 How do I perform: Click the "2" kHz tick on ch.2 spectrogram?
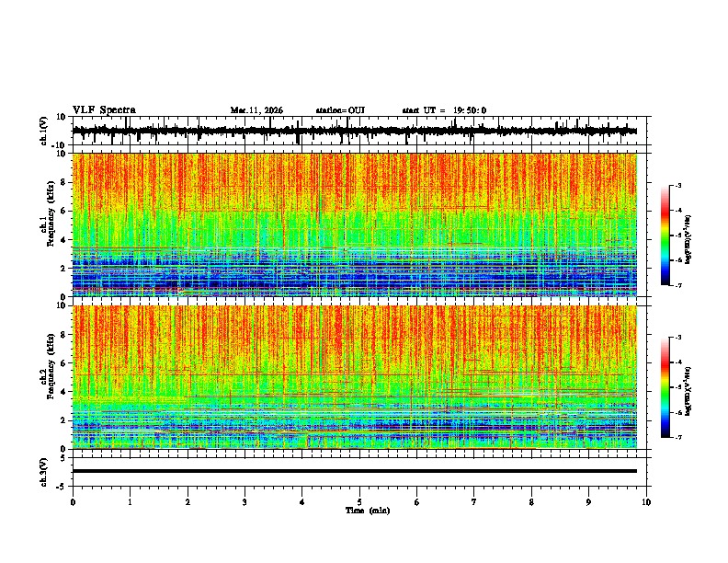click(63, 420)
